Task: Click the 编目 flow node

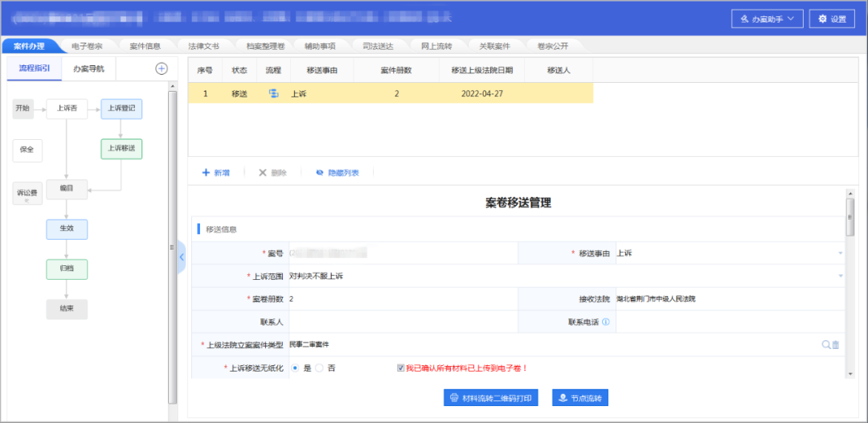Action: [67, 189]
